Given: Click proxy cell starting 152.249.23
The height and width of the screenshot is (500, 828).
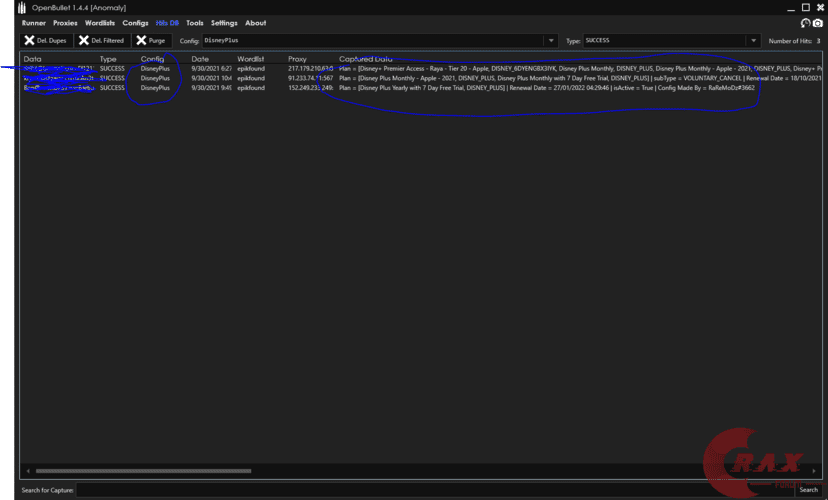Looking at the screenshot, I should pyautogui.click(x=310, y=88).
